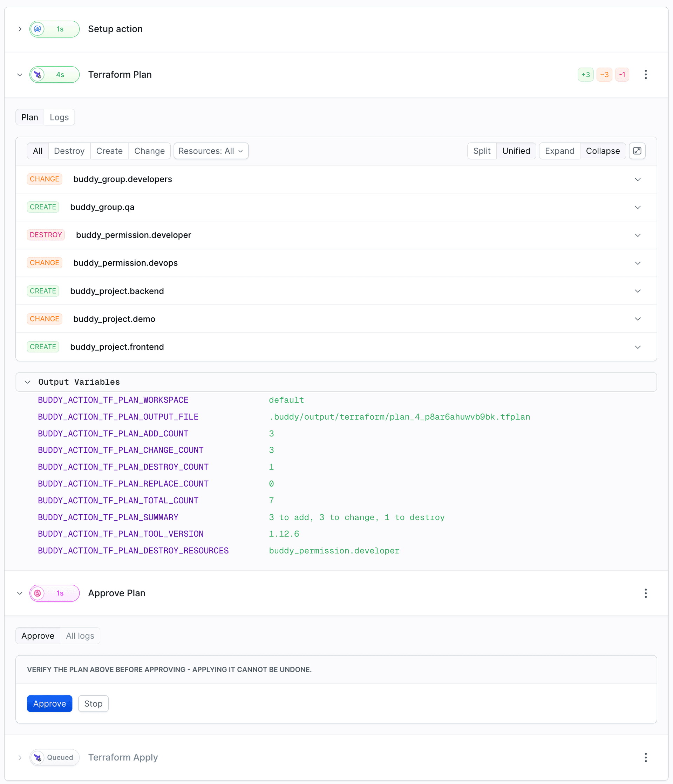Expand the Terraform Apply step
The height and width of the screenshot is (784, 673).
[x=20, y=757]
